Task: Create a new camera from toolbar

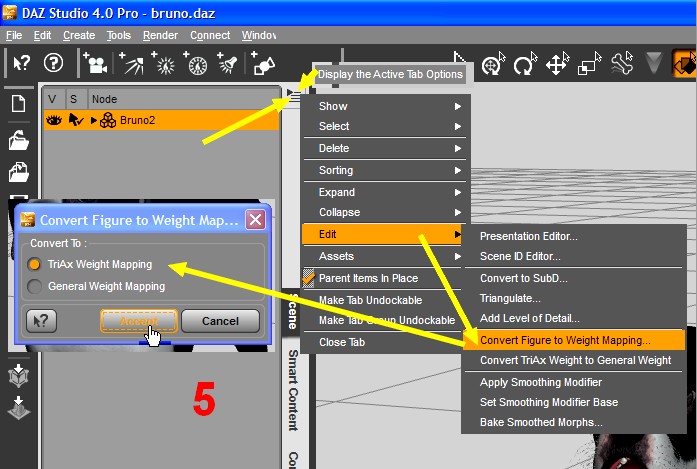Action: 95,63
